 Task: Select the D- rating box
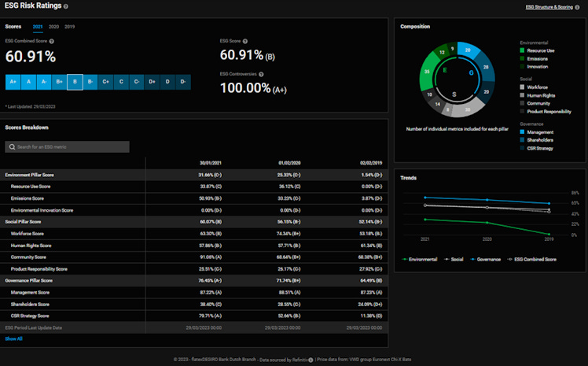183,82
